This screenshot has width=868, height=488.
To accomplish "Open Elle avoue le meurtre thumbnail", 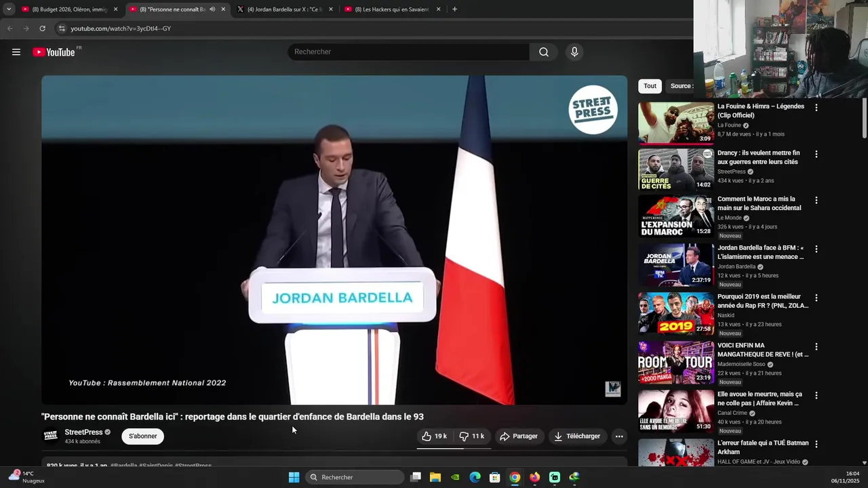I will pyautogui.click(x=676, y=411).
